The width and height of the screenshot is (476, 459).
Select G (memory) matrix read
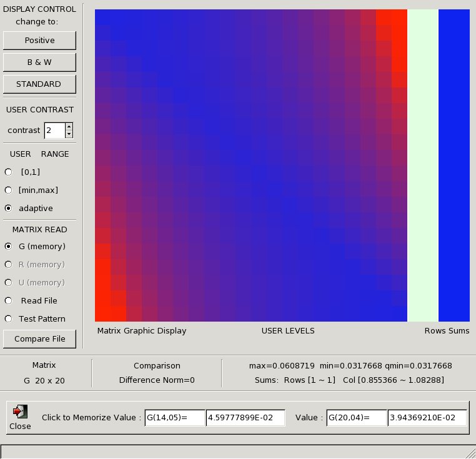[9, 246]
